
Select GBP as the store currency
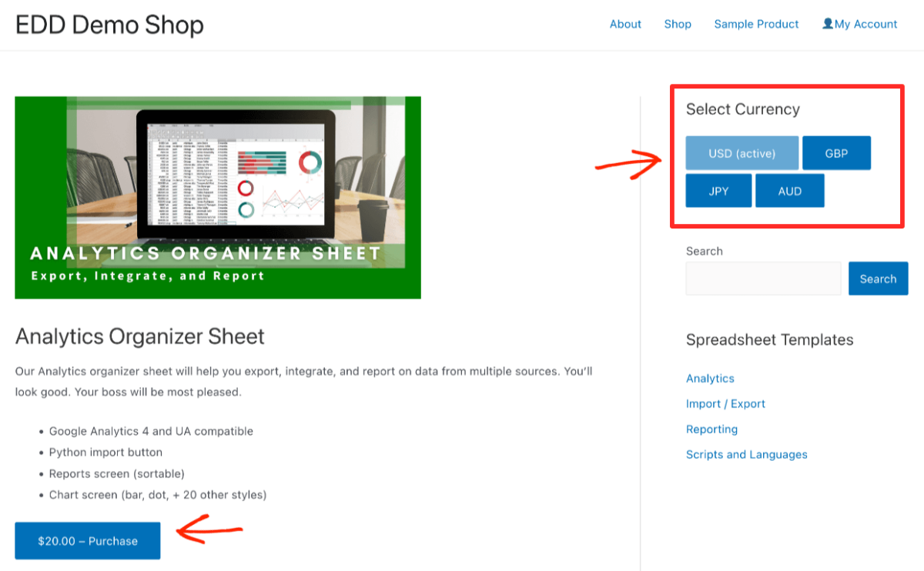point(836,152)
